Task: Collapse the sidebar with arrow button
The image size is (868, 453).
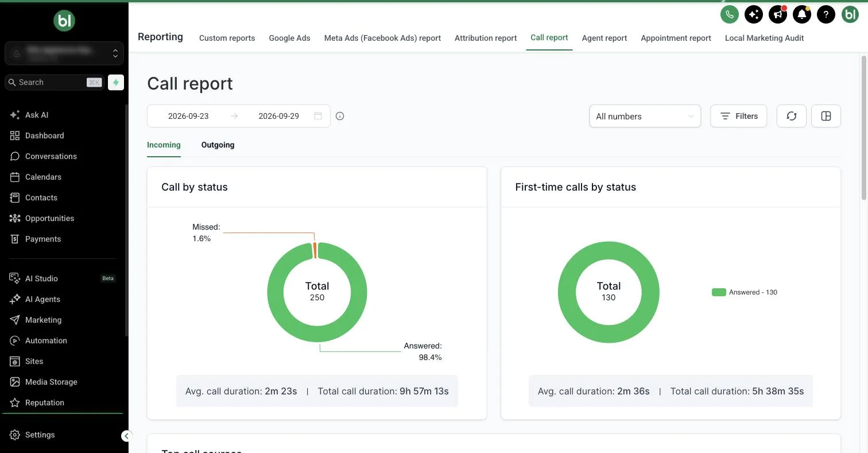Action: coord(127,436)
